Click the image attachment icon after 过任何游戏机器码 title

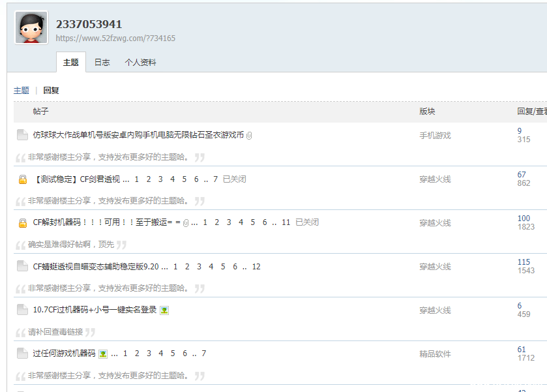[x=103, y=354]
